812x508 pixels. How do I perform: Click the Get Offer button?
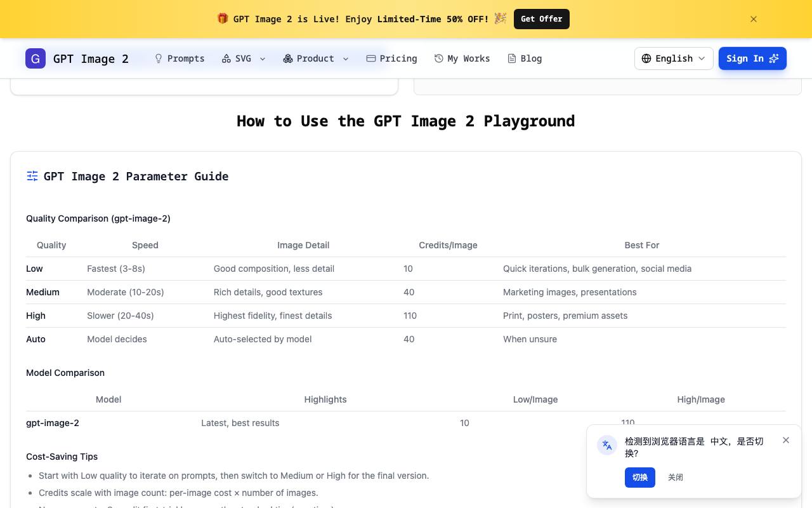click(x=542, y=19)
